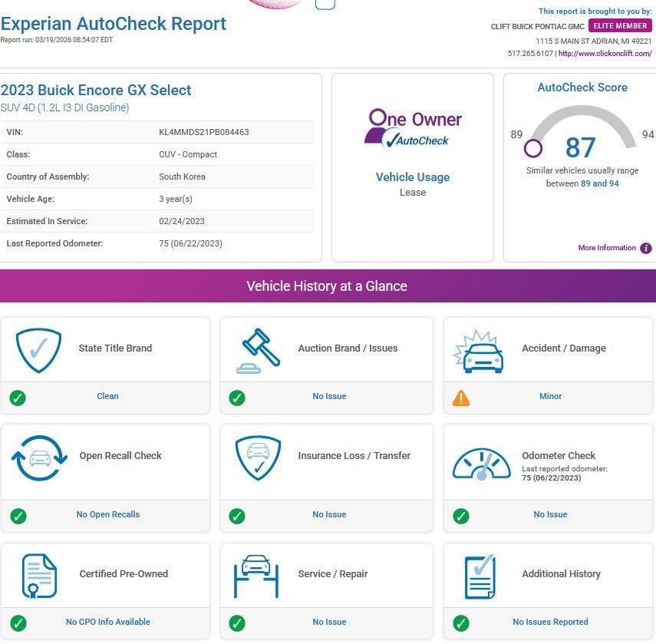This screenshot has width=656, height=644.
Task: Click the One Owner AutoCheck logo
Action: (413, 128)
